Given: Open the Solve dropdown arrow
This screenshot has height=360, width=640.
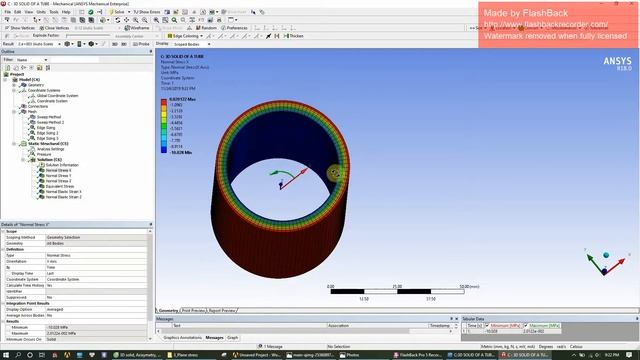Looking at the screenshot, I should (x=129, y=12).
